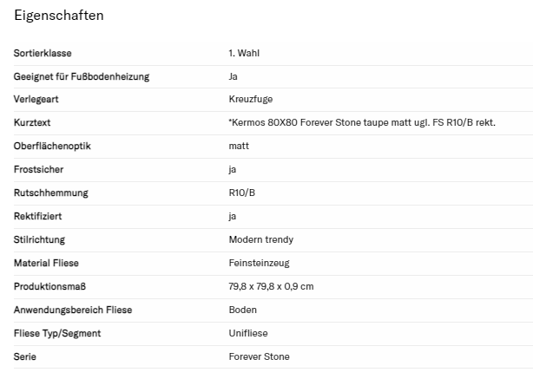Click the Sortierklasse label
533x392 pixels.
pyautogui.click(x=43, y=54)
